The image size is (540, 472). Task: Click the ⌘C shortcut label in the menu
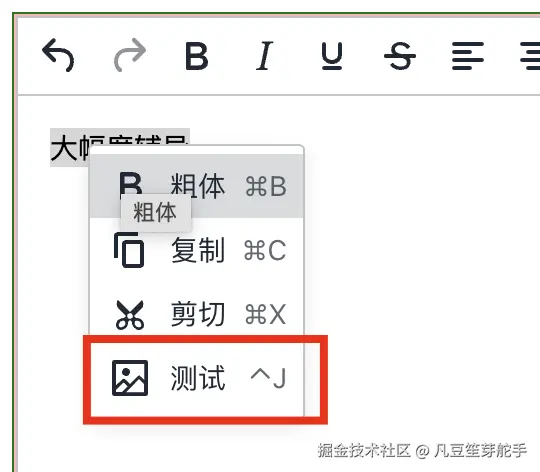[265, 250]
